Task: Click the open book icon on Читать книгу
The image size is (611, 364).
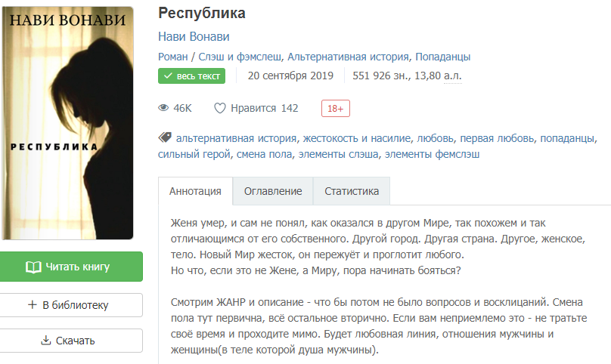Action: point(33,267)
